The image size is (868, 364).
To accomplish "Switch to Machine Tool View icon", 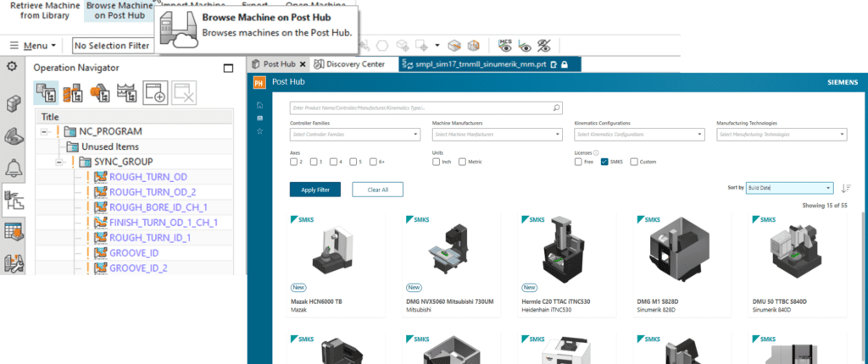I will pyautogui.click(x=74, y=92).
